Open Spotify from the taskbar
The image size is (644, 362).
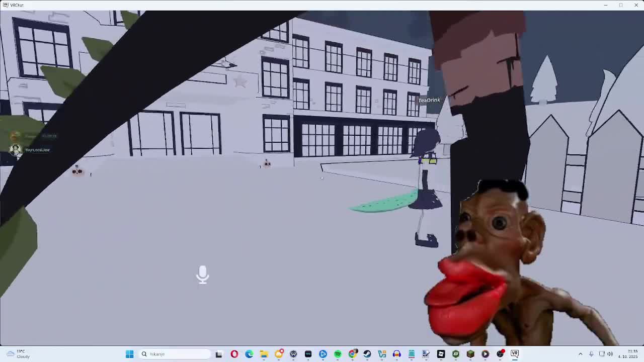tap(338, 354)
